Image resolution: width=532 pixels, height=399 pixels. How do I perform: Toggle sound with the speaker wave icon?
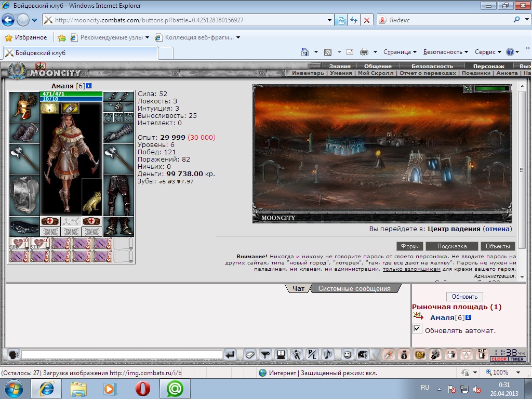(327, 355)
